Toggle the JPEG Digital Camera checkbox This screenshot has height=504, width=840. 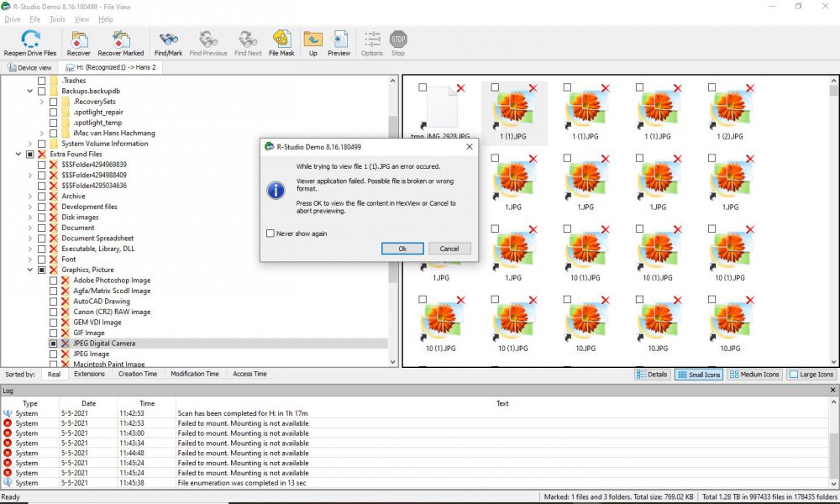point(53,344)
